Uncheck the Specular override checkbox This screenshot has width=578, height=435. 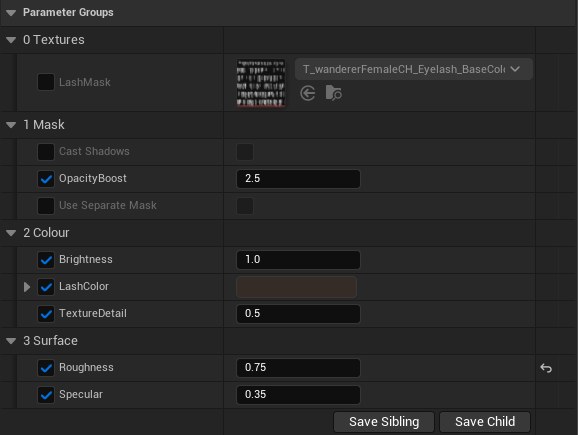click(x=46, y=394)
